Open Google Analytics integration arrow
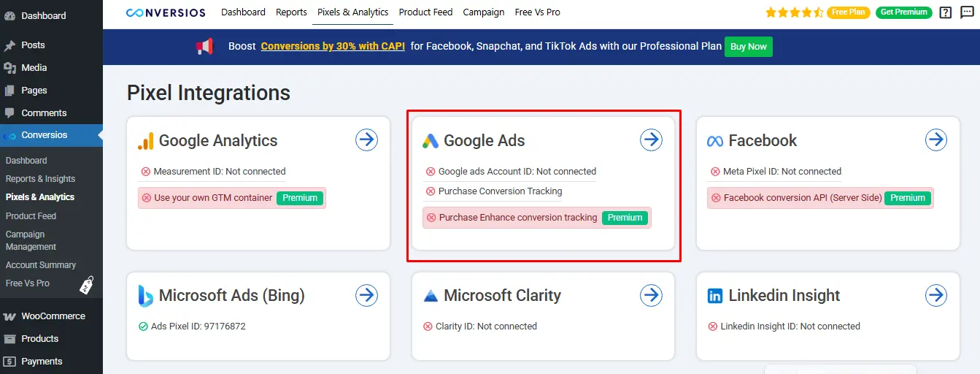This screenshot has height=374, width=980. tap(367, 140)
